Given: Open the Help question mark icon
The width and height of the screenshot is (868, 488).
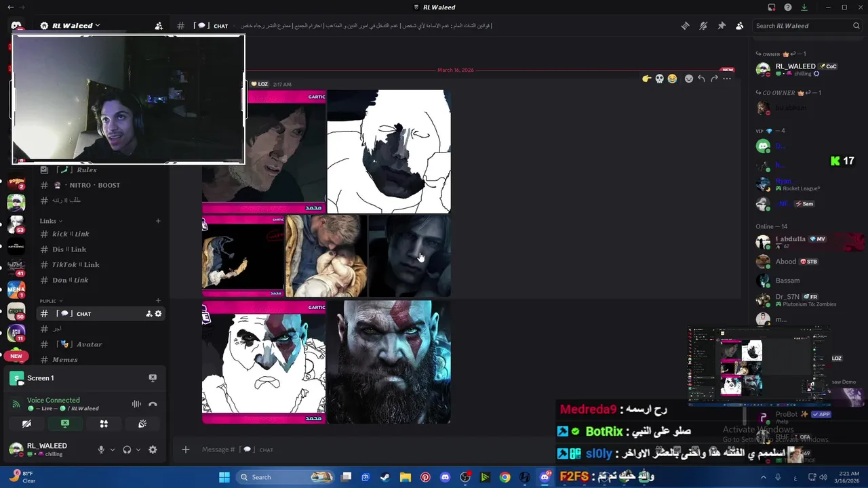Looking at the screenshot, I should [788, 7].
